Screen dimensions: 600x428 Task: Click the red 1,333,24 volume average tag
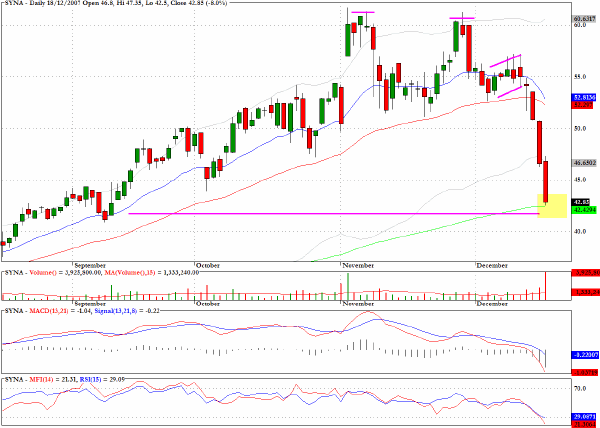(x=585, y=293)
